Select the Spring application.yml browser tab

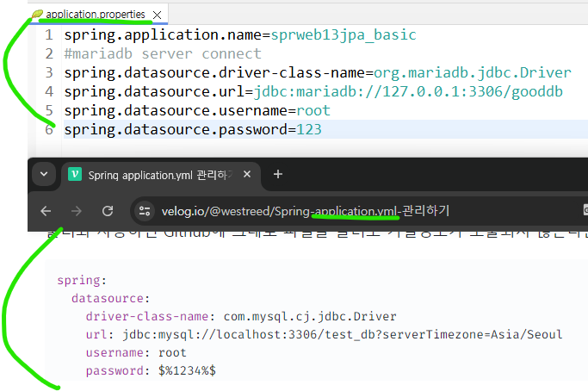coord(161,175)
